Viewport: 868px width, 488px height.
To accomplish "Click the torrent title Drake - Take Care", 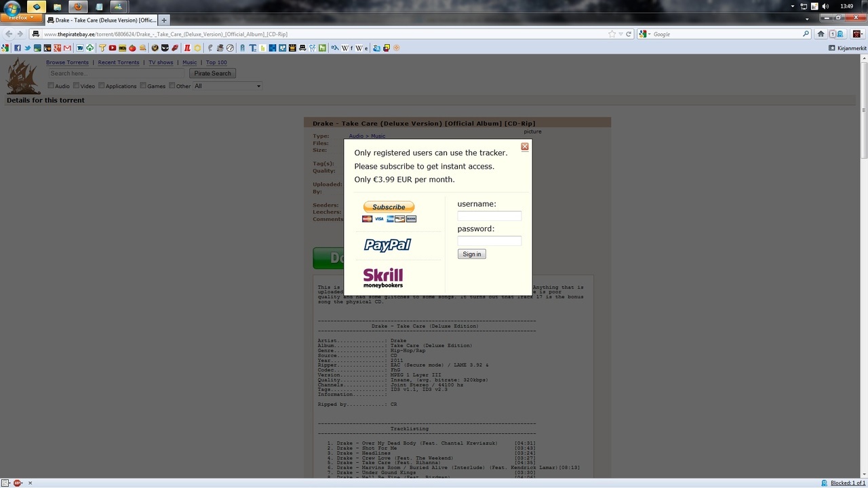I will coord(424,123).
